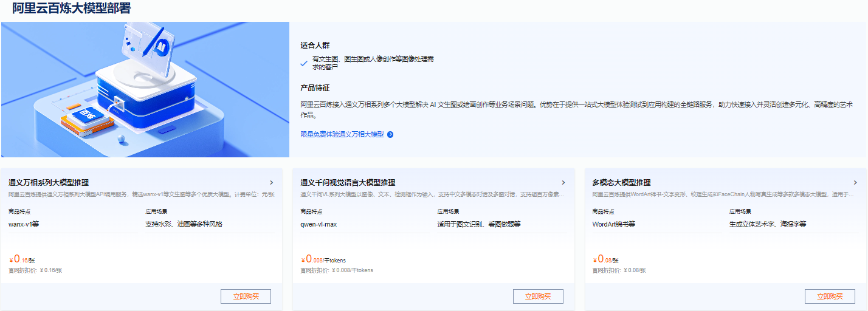Click 商品特点 label in 多模态大模型推理 card
Viewport: 868px width, 311px height.
click(603, 211)
